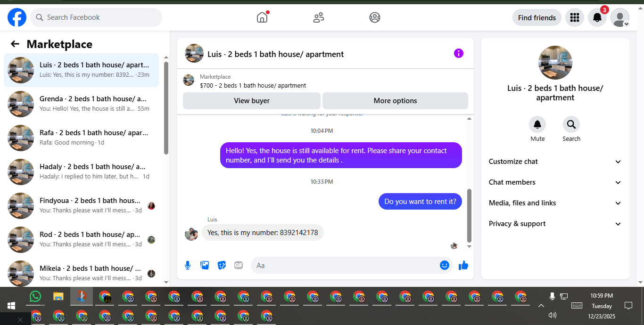Viewport: 644px width, 325px height.
Task: Open the notifications bell with badge
Action: 597,17
